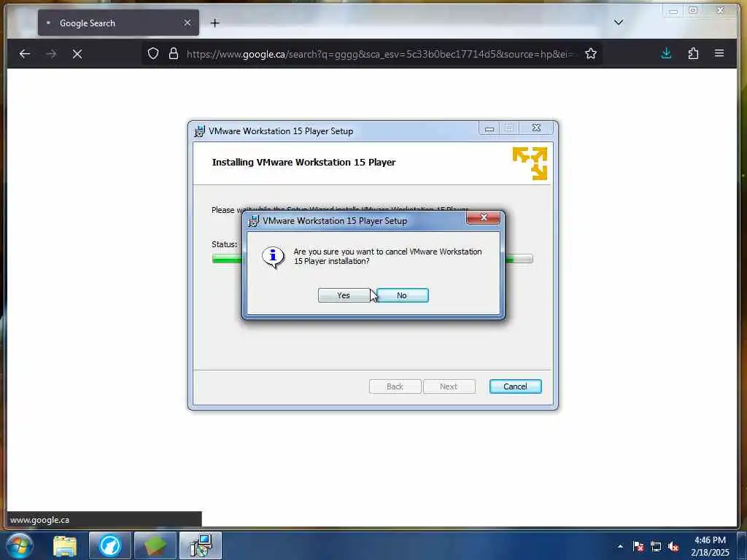747x560 pixels.
Task: Open the Firefox extensions menu
Action: [693, 53]
